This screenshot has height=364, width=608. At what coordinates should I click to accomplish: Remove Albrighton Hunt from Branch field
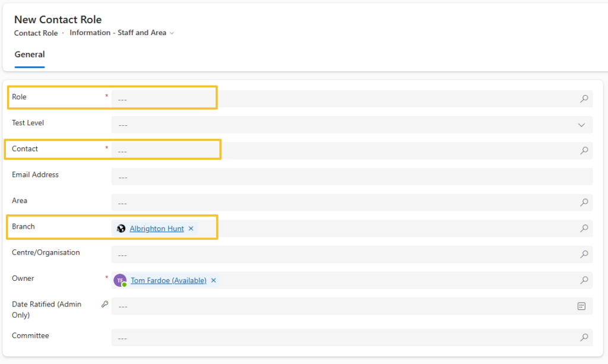tap(191, 229)
